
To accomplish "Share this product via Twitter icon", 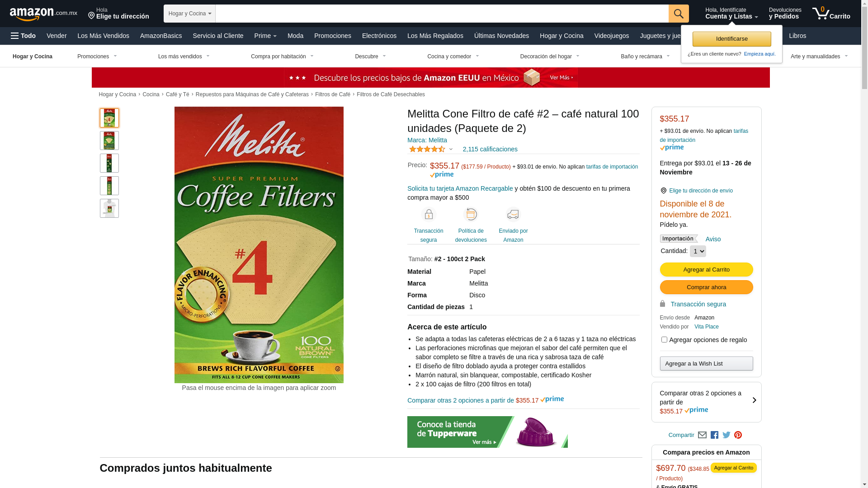I will coord(726,435).
